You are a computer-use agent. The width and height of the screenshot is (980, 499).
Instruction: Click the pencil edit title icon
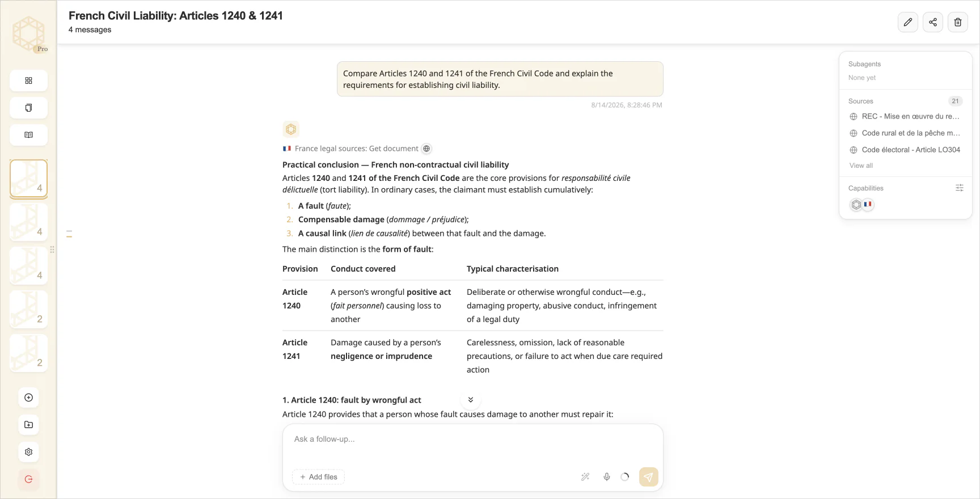908,22
